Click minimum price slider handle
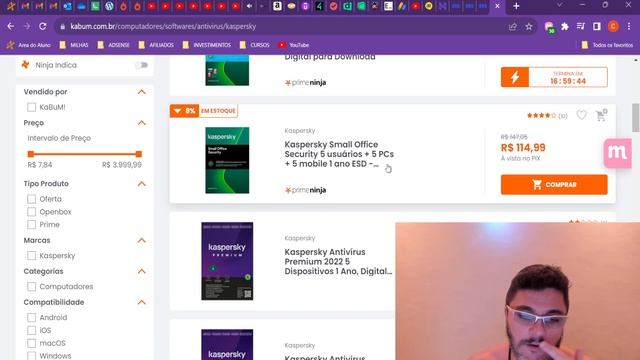Viewport: 640px width, 360px height. pos(31,154)
